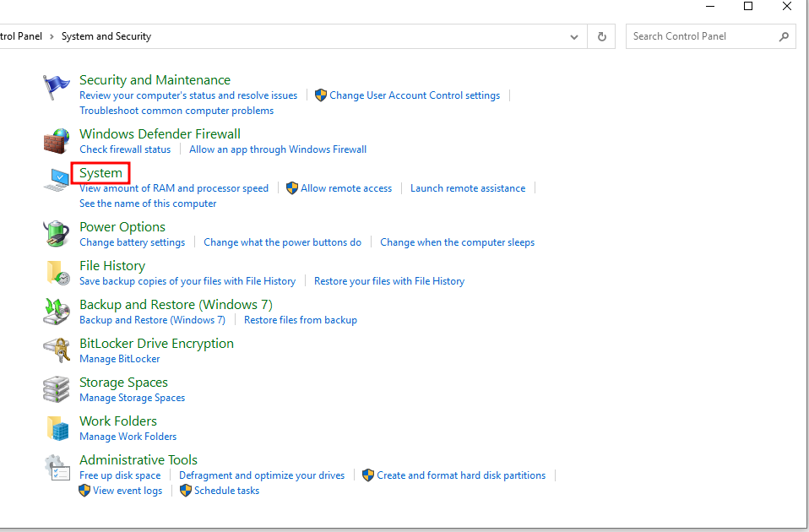
Task: Open Windows Defender Firewall heading
Action: coord(160,134)
